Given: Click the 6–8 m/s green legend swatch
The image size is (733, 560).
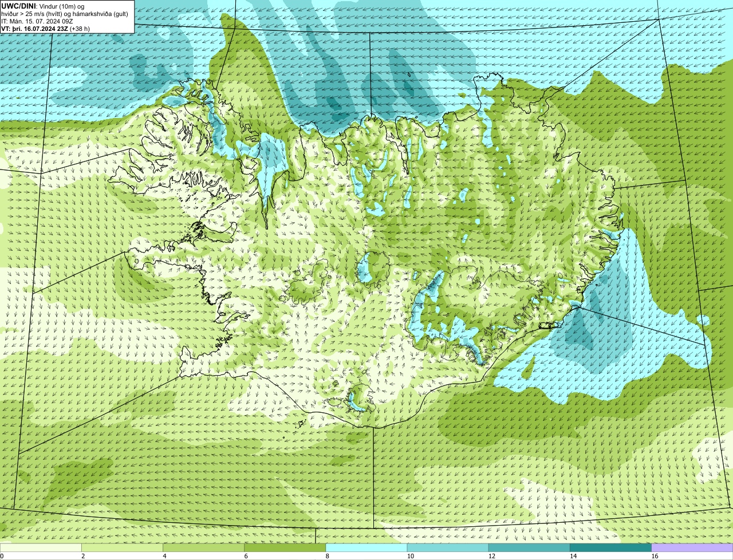Looking at the screenshot, I should (x=285, y=548).
